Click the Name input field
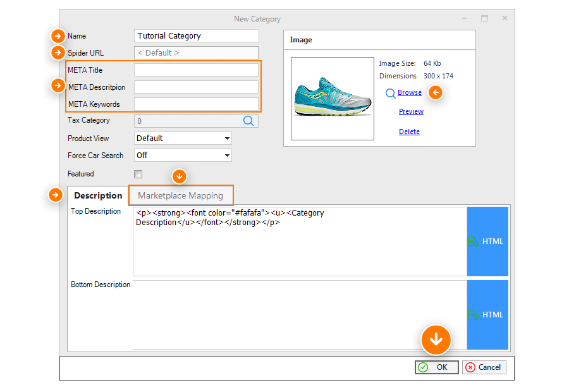Viewport: 569px width, 392px height. 197,36
